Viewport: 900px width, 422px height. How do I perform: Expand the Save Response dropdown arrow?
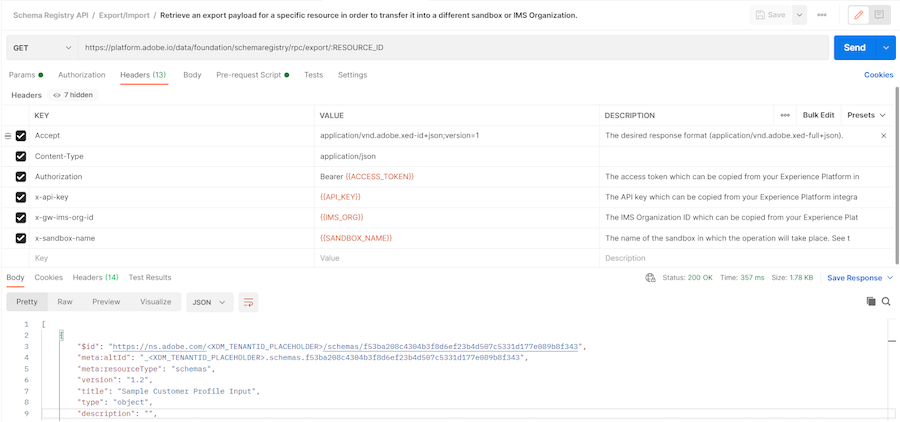tap(890, 278)
